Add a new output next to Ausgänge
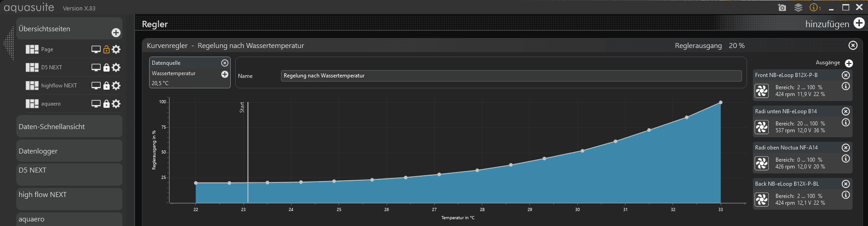Image resolution: width=868 pixels, height=226 pixels. pyautogui.click(x=849, y=63)
